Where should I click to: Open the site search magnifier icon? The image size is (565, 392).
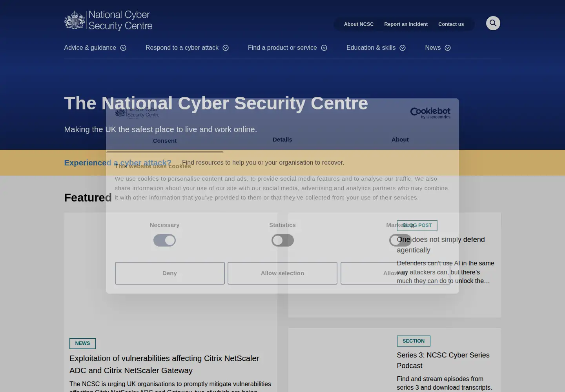point(493,23)
